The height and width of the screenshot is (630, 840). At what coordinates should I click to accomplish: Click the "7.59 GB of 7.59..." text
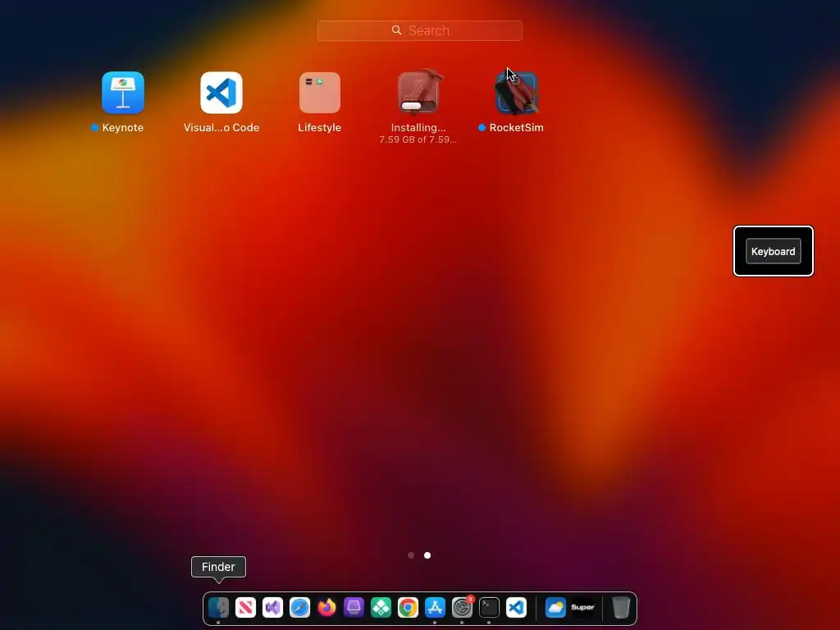(x=418, y=139)
